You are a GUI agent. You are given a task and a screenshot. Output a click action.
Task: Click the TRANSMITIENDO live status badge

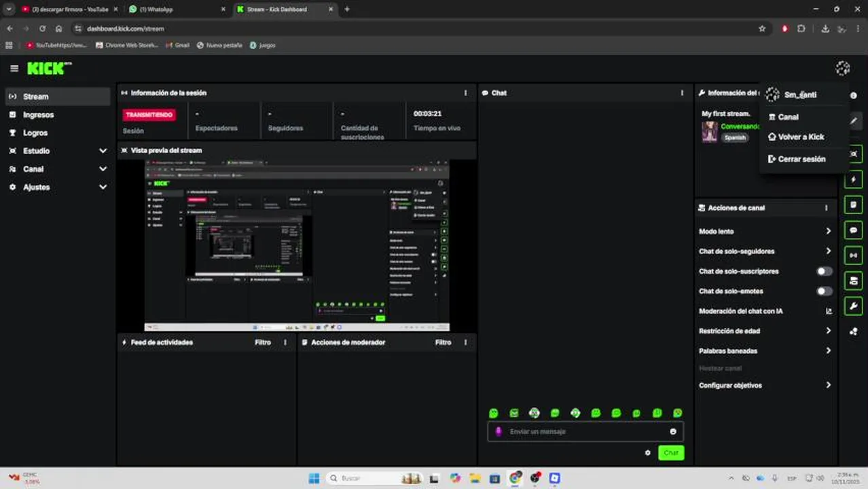click(149, 115)
